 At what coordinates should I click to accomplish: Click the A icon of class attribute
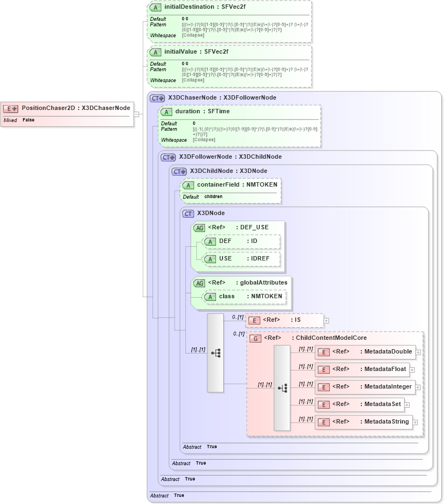(x=210, y=297)
